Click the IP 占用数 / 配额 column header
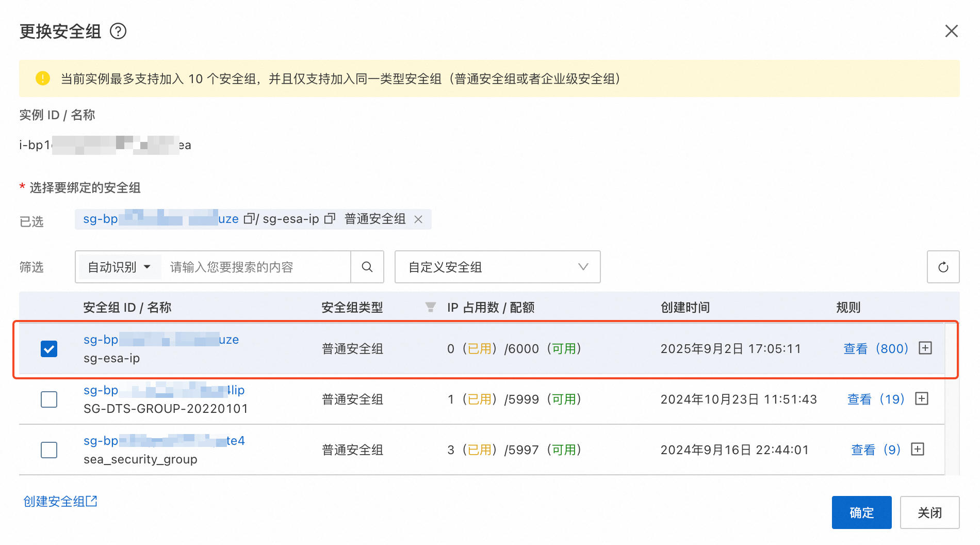Screen dimensions: 980x545 coord(491,308)
